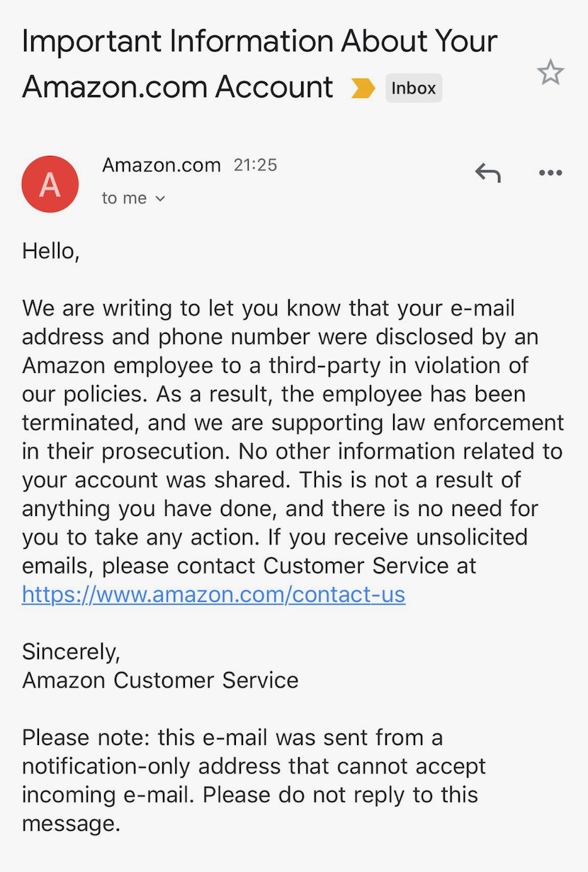Screen dimensions: 588x872
Task: Open the three-dot more options menu
Action: click(x=550, y=172)
